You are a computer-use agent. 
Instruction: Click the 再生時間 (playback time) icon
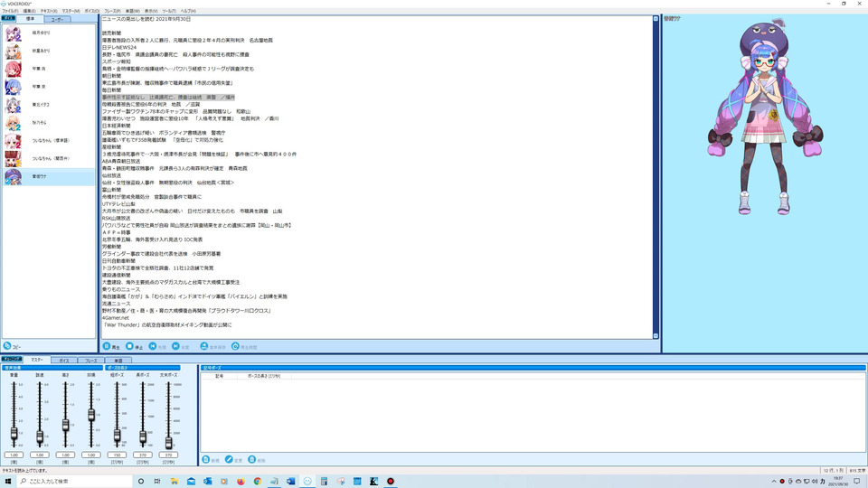[x=235, y=346]
